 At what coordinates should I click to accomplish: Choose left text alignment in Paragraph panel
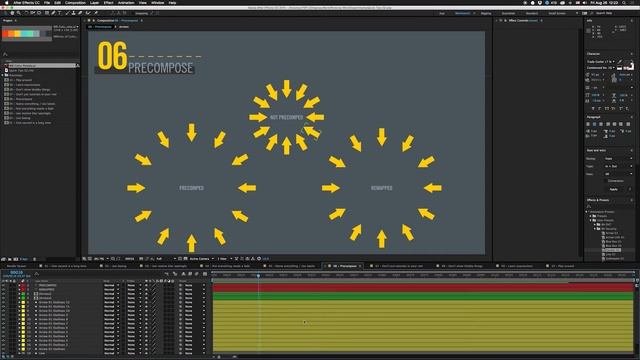pos(588,124)
